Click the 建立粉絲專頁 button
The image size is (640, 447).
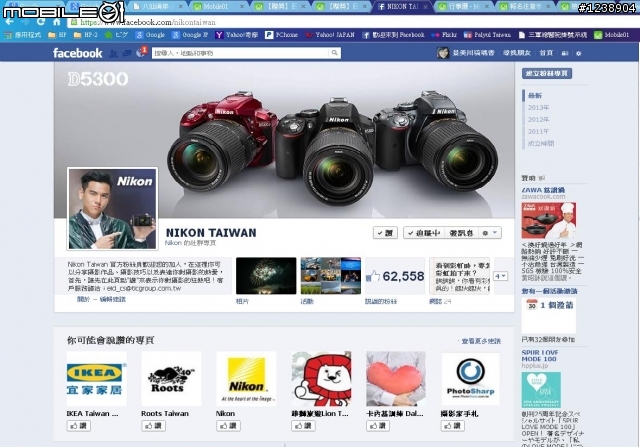547,73
